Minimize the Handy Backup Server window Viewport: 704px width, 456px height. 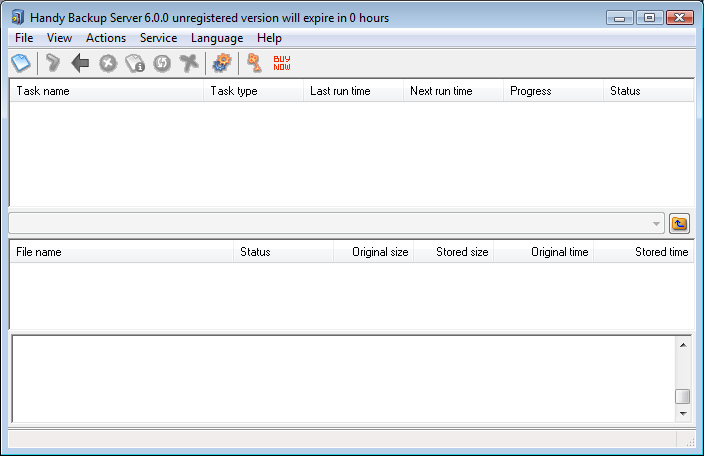620,18
